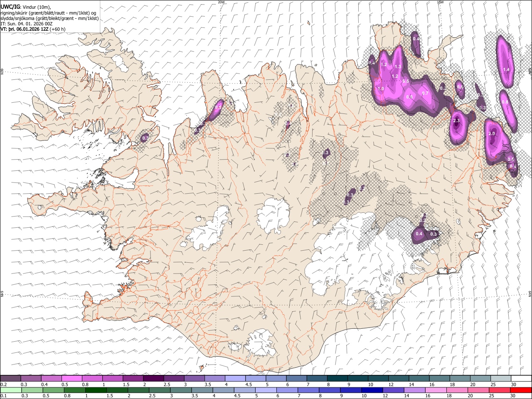This screenshot has height=399, width=532.
Task: Click the '20W' longitude label
Action: (x=221, y=2)
